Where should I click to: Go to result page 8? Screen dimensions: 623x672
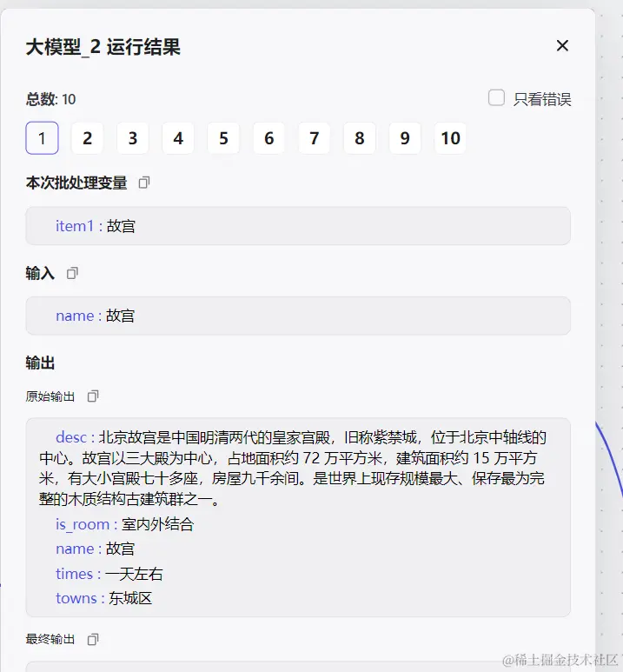360,138
